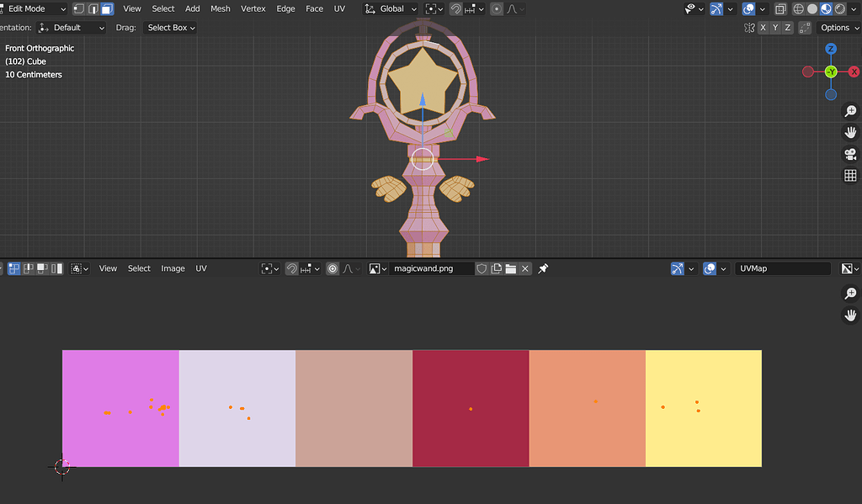Open the Image menu in the UV editor
The image size is (862, 504).
click(x=173, y=268)
